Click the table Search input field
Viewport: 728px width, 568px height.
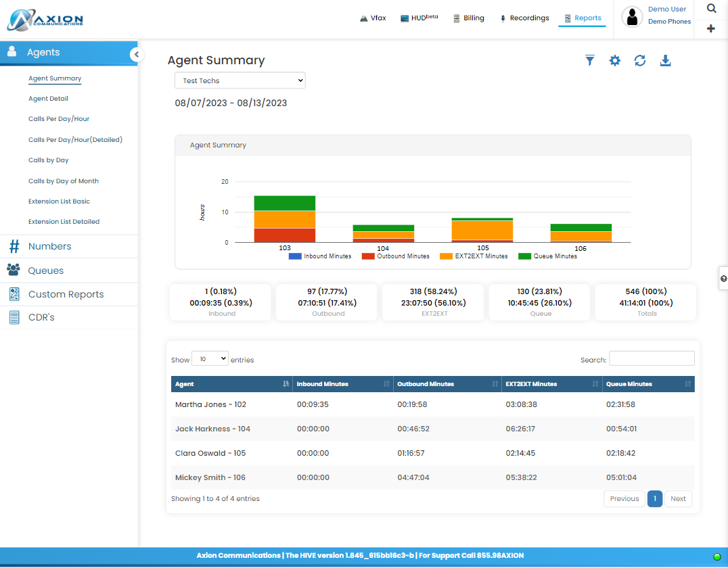(652, 358)
